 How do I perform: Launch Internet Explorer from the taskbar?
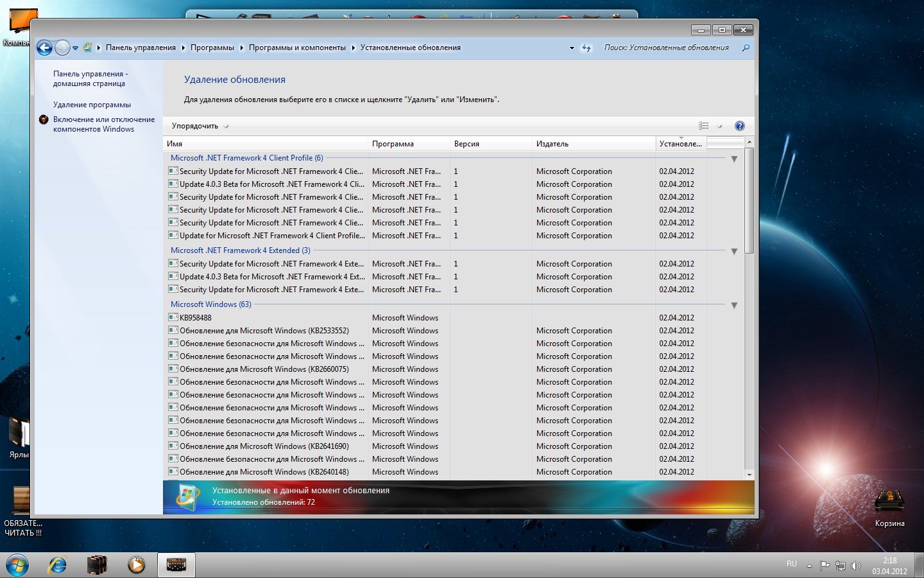click(x=58, y=565)
